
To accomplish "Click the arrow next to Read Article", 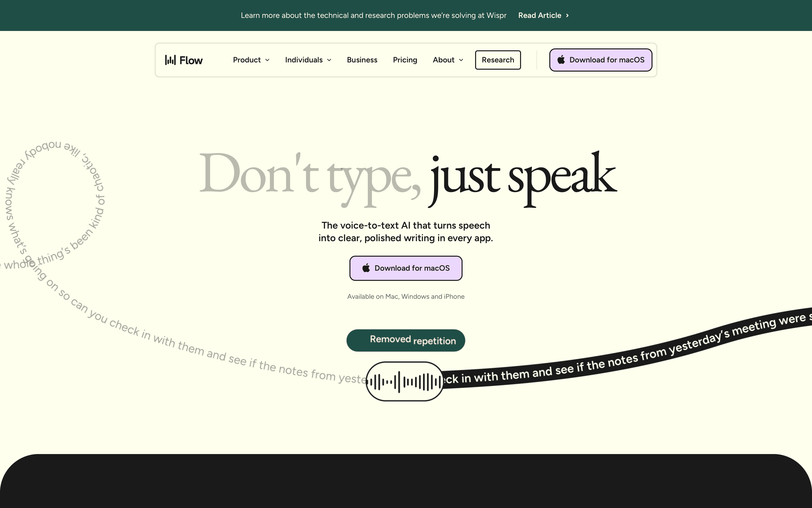I will tap(567, 15).
